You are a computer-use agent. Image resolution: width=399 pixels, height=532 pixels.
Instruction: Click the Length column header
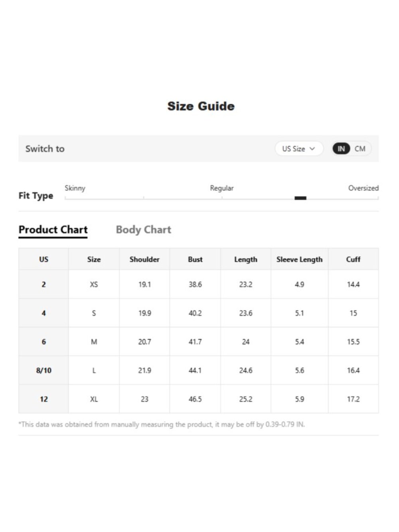click(246, 259)
